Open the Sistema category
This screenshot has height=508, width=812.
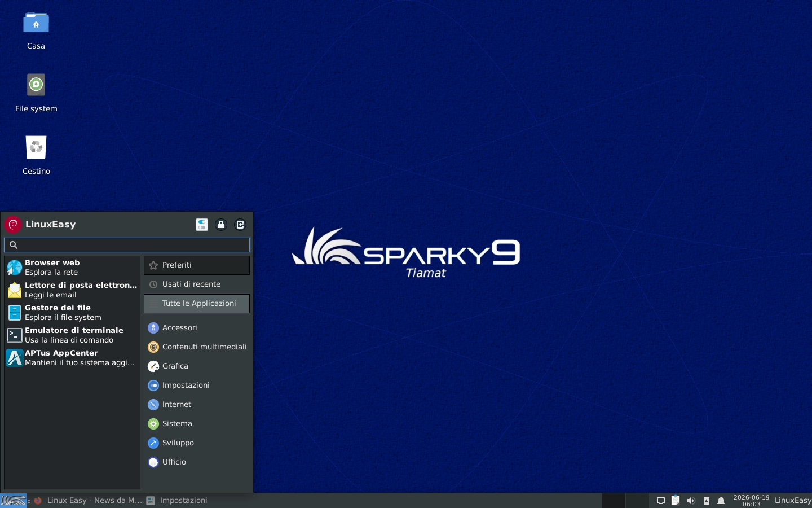point(197,424)
